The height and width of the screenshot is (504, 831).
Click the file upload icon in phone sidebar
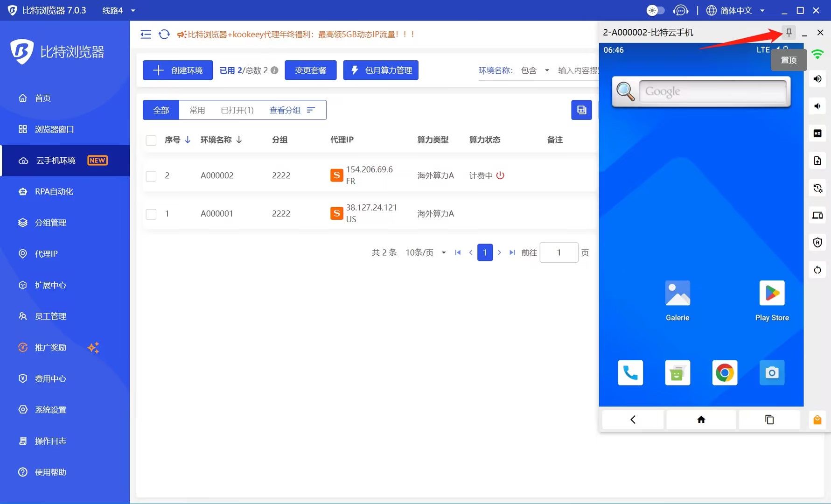pyautogui.click(x=817, y=161)
